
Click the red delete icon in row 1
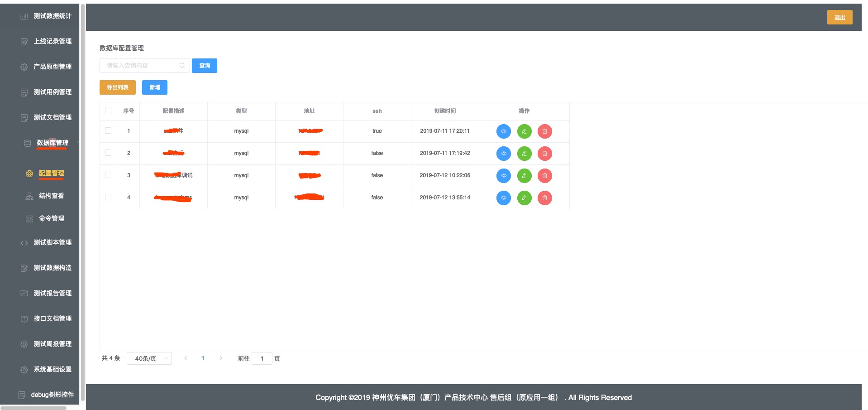tap(544, 131)
